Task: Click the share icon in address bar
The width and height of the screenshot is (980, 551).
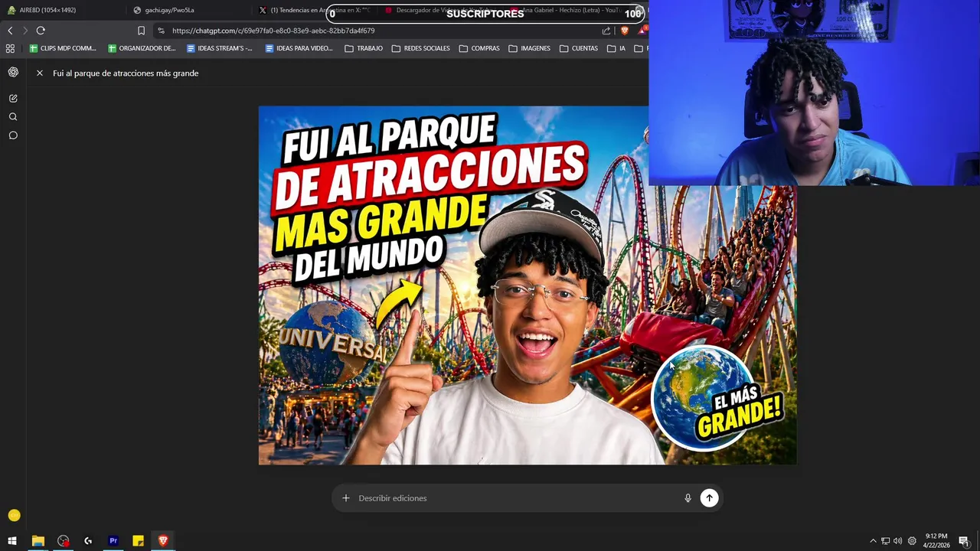Action: coord(606,31)
